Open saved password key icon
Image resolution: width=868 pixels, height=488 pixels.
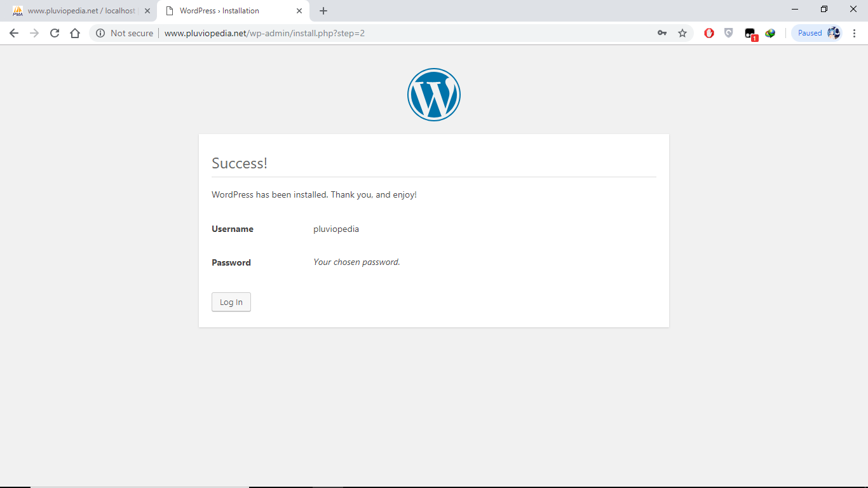(662, 33)
